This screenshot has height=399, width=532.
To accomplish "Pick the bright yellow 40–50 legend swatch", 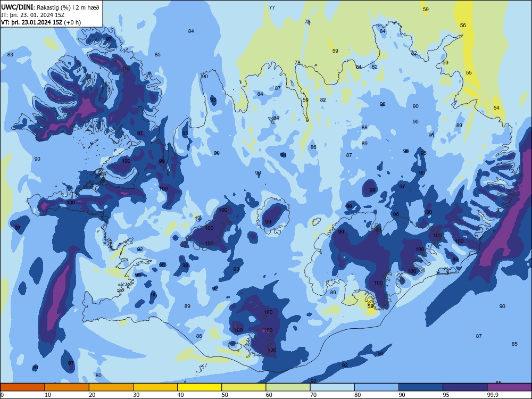I will [199, 387].
